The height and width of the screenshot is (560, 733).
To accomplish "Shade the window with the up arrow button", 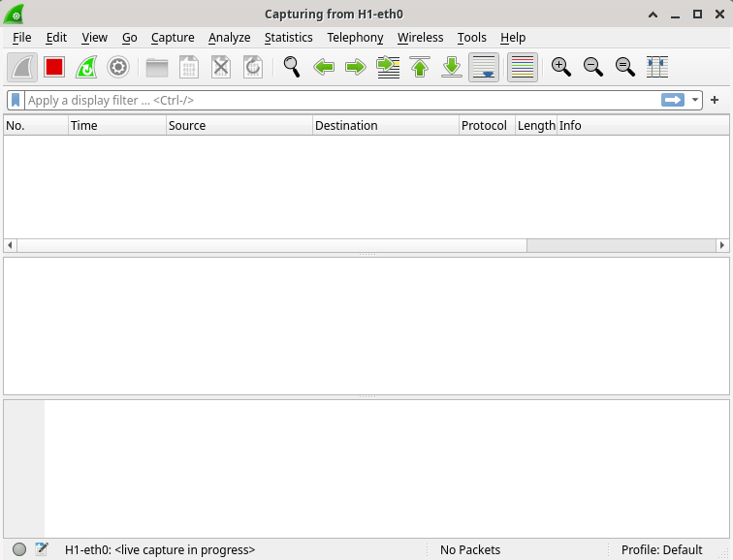I will pyautogui.click(x=653, y=15).
